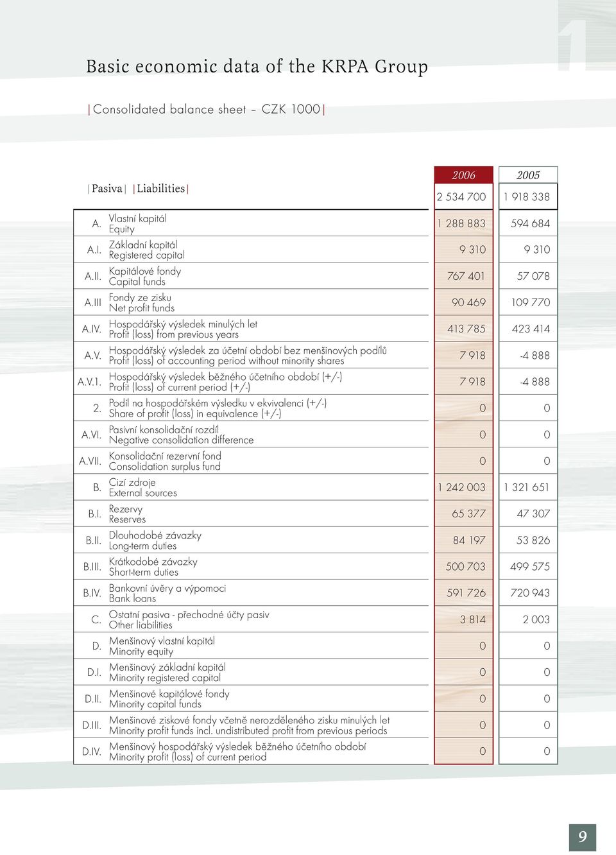Click bank loans value 591 726
Image resolution: width=616 pixels, height=855 pixels.
pyautogui.click(x=466, y=593)
